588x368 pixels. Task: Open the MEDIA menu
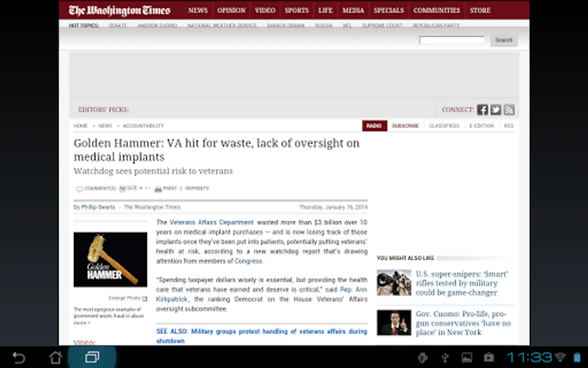[x=353, y=10]
